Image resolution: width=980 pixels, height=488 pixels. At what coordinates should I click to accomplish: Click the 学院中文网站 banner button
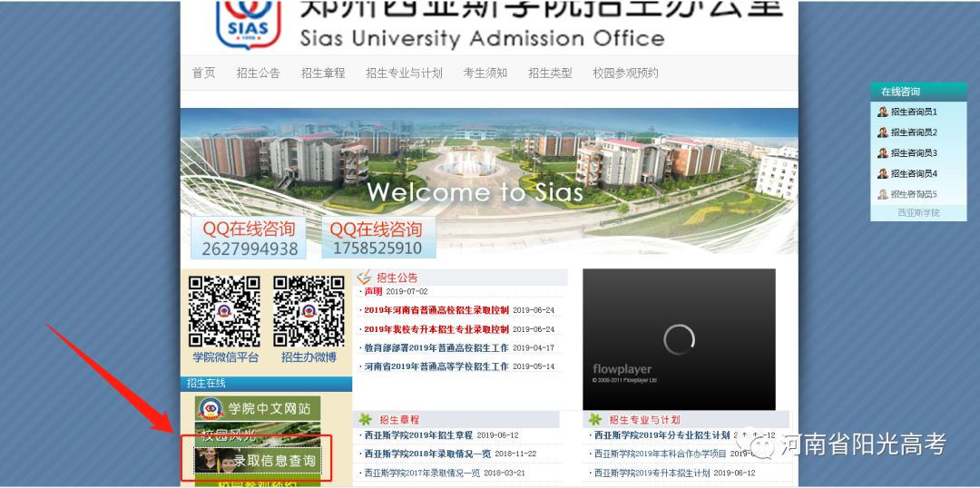click(x=258, y=409)
